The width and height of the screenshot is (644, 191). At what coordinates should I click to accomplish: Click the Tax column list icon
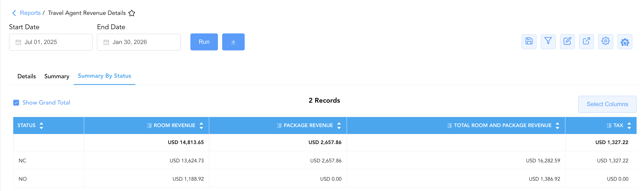(609, 125)
